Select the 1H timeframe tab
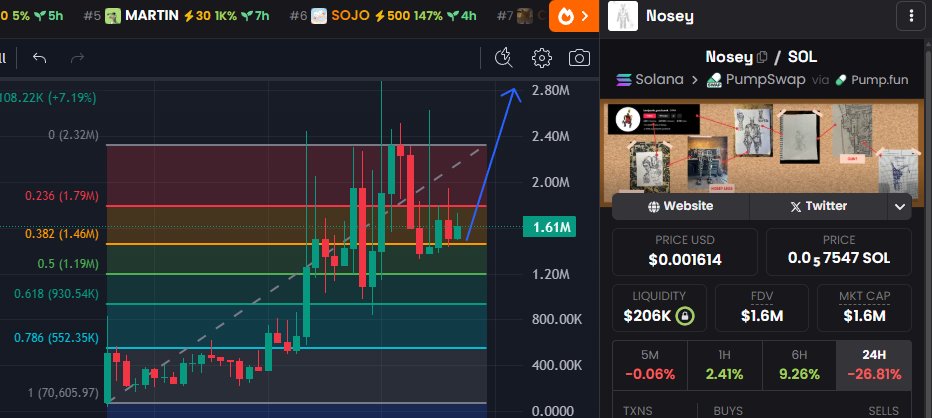The height and width of the screenshot is (418, 932). click(x=725, y=365)
